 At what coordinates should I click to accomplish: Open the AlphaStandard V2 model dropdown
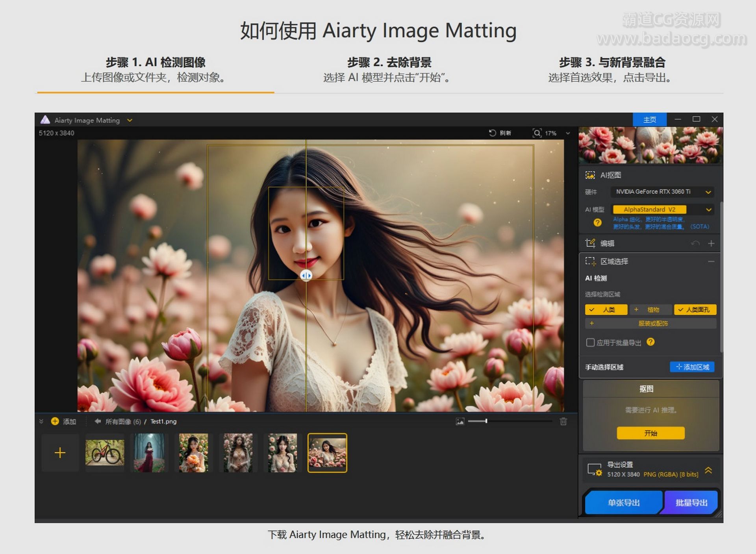pos(663,209)
